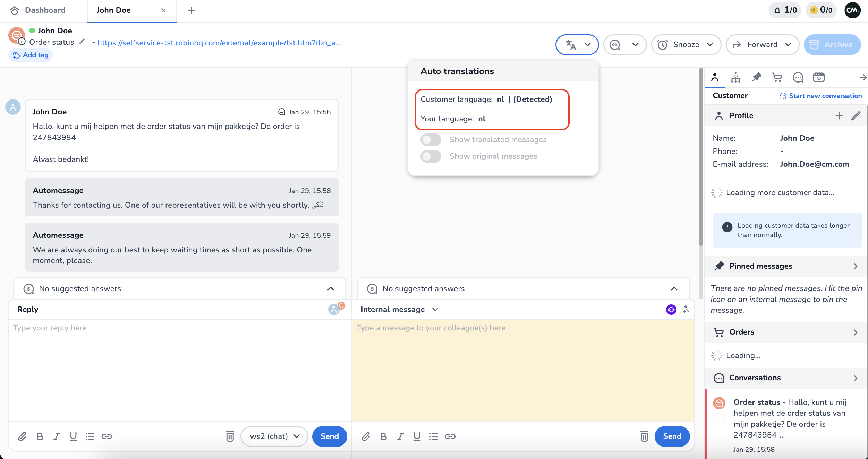Edit profile with the pencil icon
This screenshot has width=868, height=459.
click(856, 115)
